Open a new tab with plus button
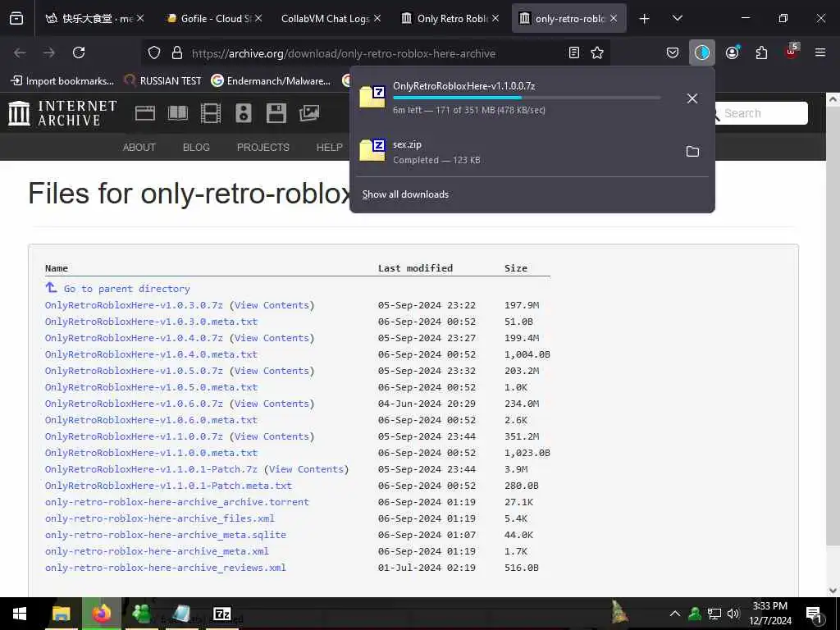The height and width of the screenshot is (630, 840). pos(644,19)
